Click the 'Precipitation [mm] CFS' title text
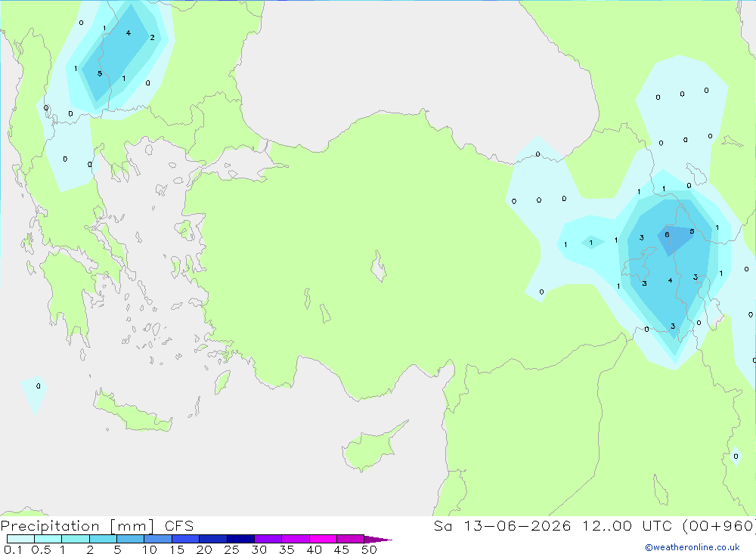This screenshot has width=756, height=554. click(97, 525)
